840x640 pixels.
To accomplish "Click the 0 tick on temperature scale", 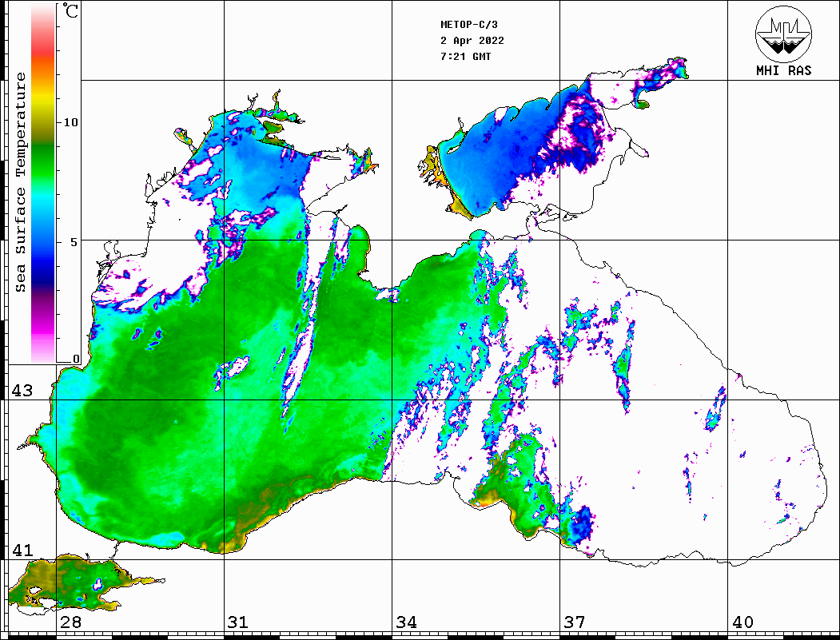I will coord(77,359).
